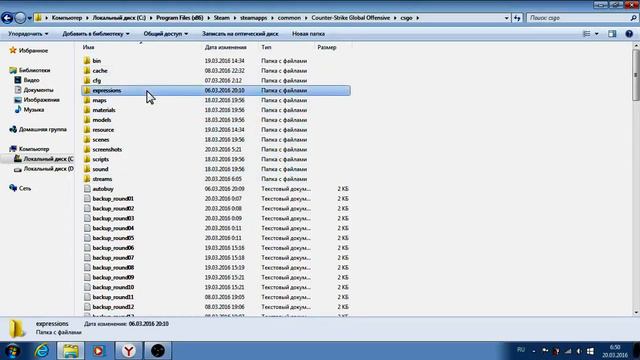The width and height of the screenshot is (640, 360).
Task: Click the RU language indicator in tray
Action: tap(521, 350)
